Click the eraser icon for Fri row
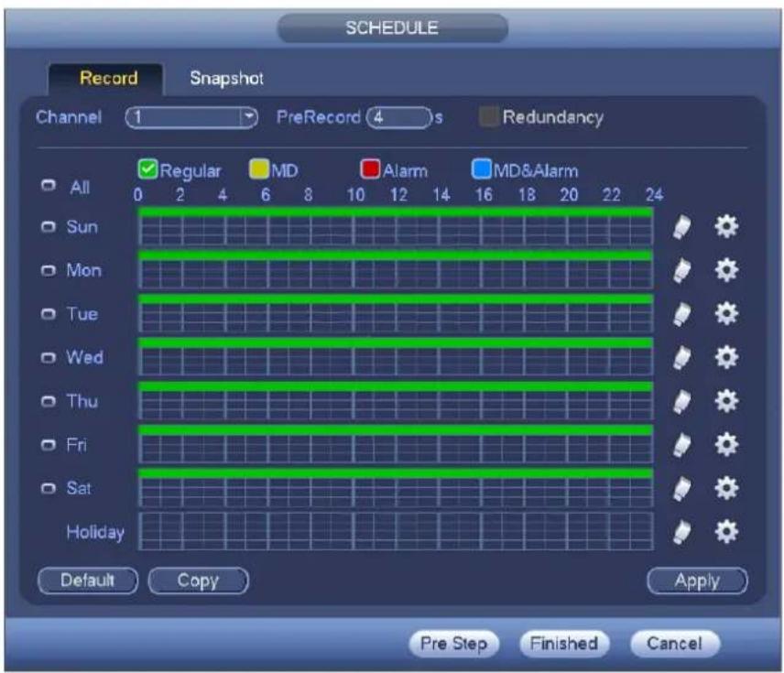784x673 pixels. 682,445
